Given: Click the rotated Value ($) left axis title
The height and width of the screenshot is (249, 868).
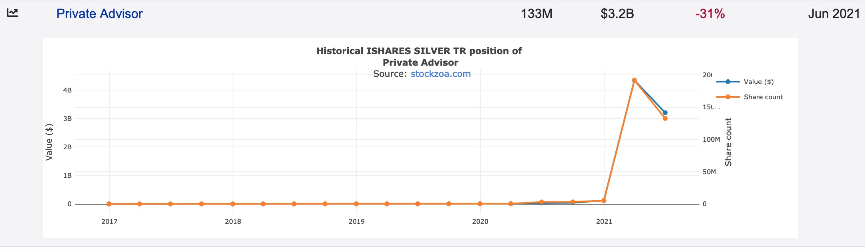Looking at the screenshot, I should pos(49,142).
